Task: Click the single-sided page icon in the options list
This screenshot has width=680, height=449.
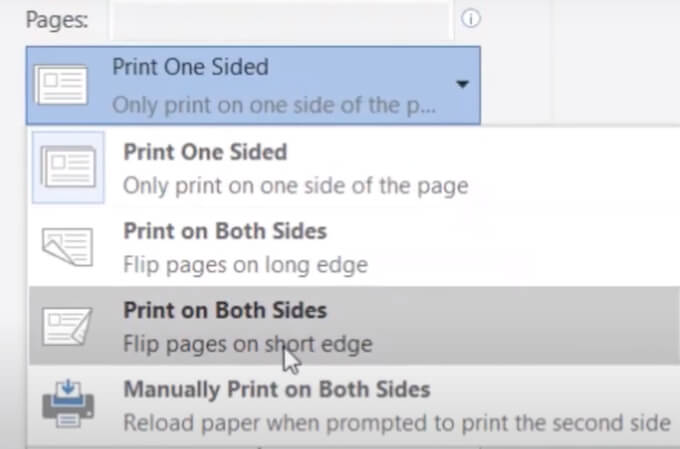Action: click(67, 167)
